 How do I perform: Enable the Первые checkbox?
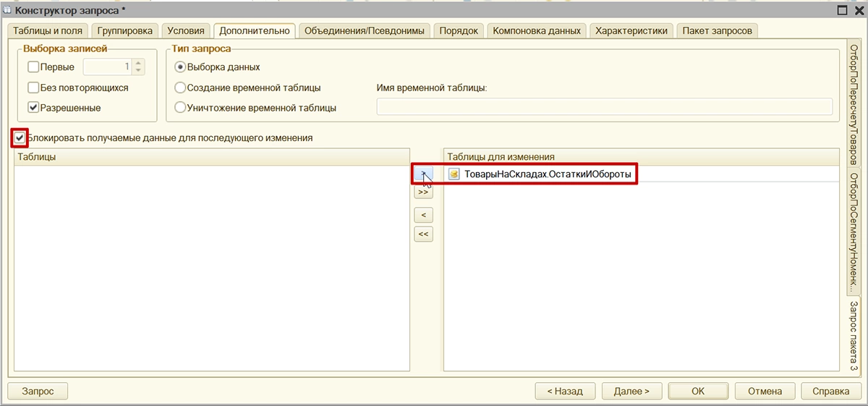click(34, 67)
